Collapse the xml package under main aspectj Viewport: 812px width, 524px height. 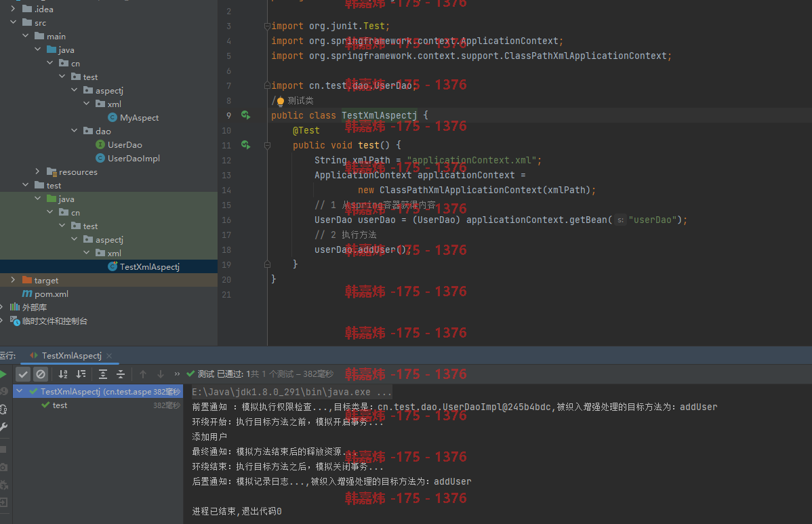point(87,104)
